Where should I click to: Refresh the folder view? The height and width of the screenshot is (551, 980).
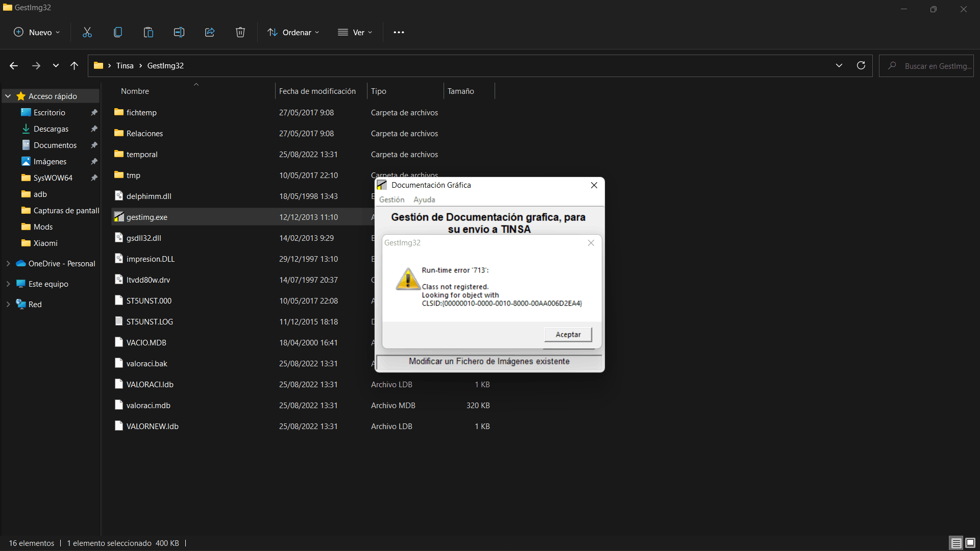(x=861, y=65)
